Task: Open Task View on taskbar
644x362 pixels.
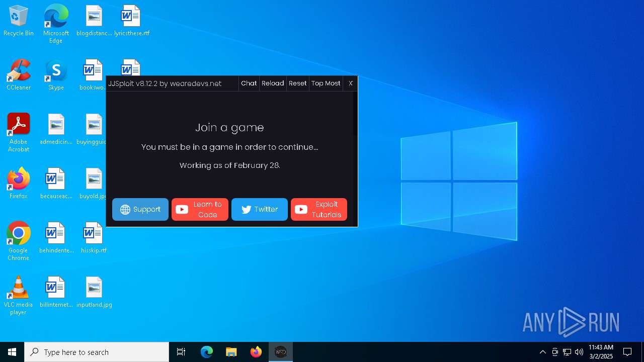Action: tap(181, 352)
